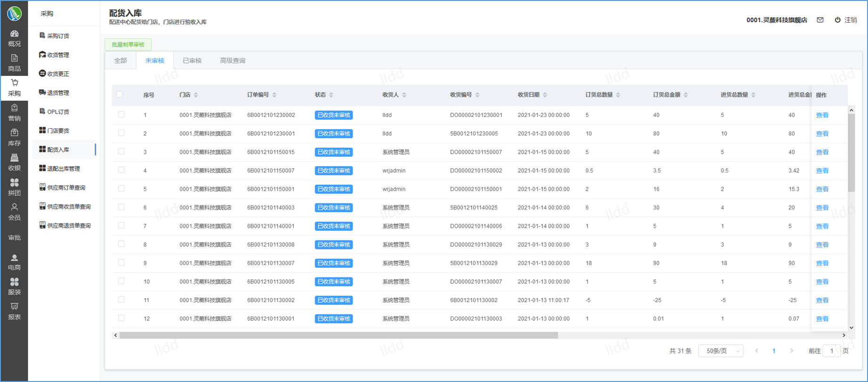868x382 pixels.
Task: Open the 会员 member sidebar icon
Action: coord(14,208)
